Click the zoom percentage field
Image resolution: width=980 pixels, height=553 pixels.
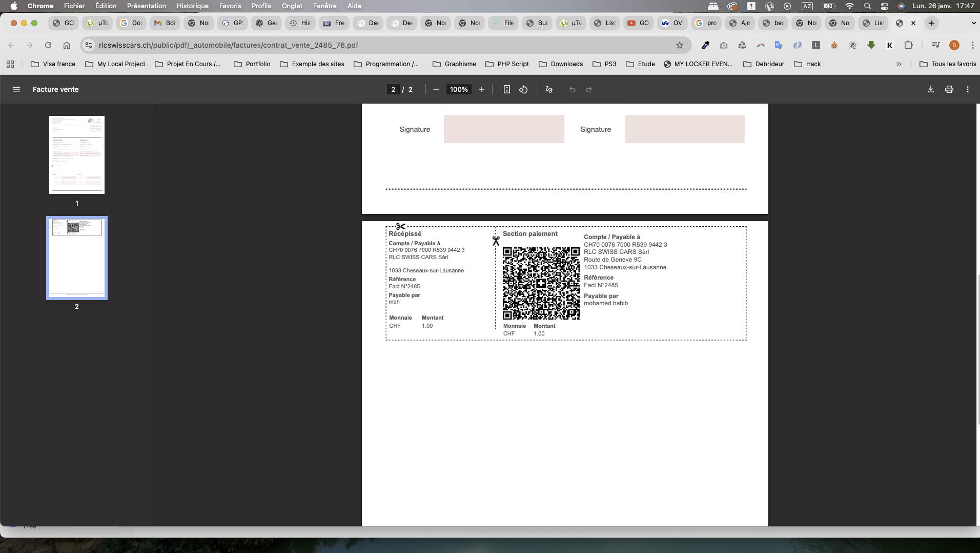click(x=458, y=89)
